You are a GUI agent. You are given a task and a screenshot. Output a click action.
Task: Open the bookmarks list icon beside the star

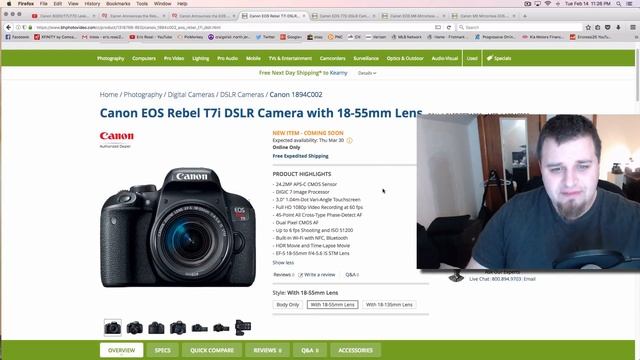pos(598,27)
